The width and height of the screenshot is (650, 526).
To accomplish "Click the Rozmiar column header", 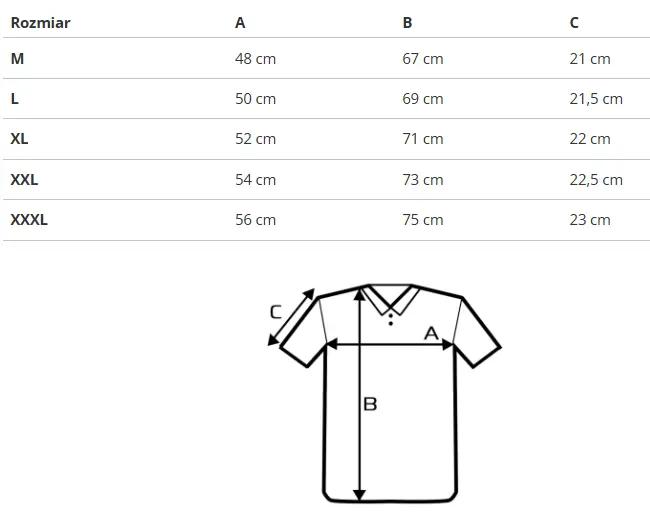I will (40, 23).
